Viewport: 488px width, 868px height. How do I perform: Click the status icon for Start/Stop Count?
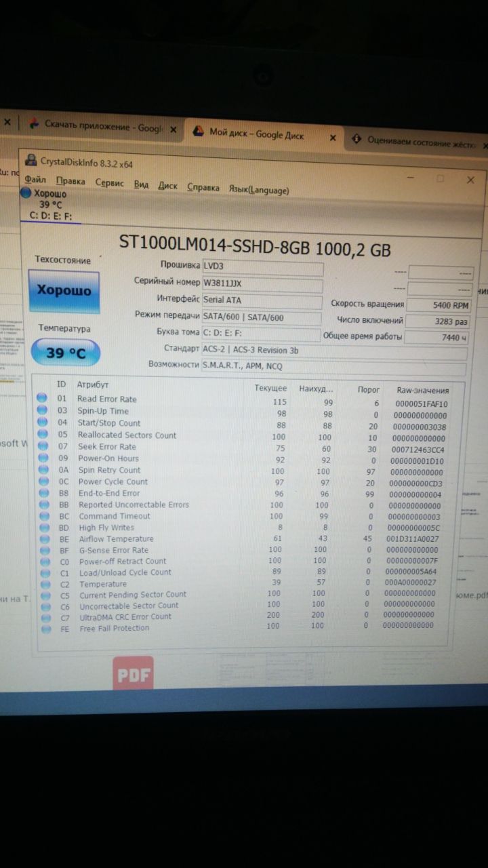[43, 422]
